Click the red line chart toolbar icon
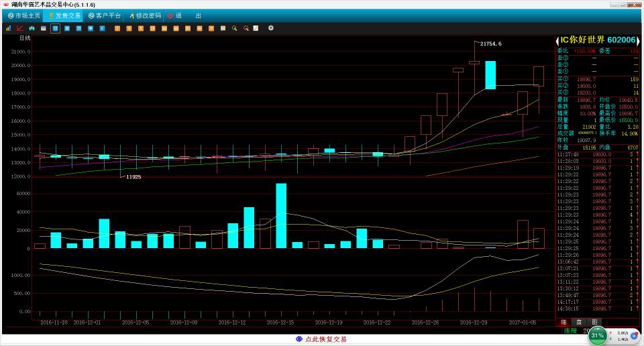 [19, 28]
